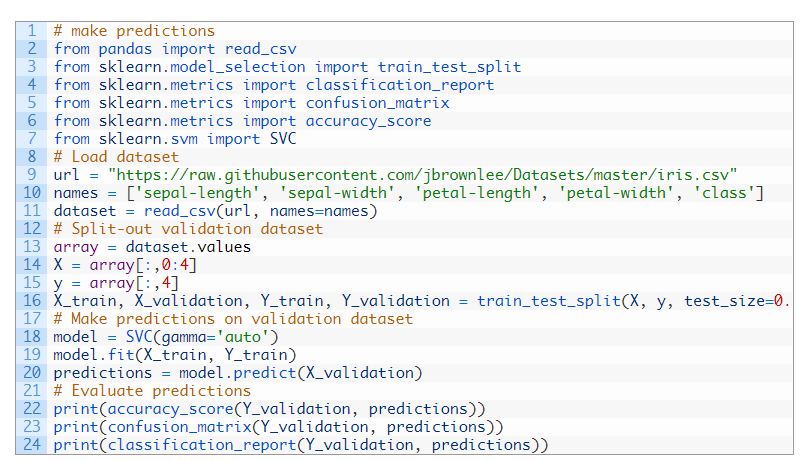Click accuracy_score import on line 6
801x461 pixels.
[368, 121]
